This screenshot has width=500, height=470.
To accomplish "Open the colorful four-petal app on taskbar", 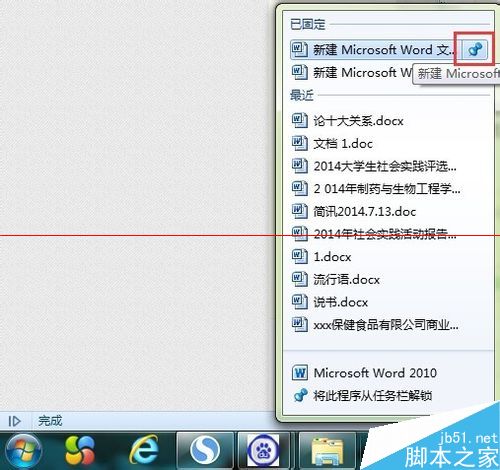I will pos(80,451).
